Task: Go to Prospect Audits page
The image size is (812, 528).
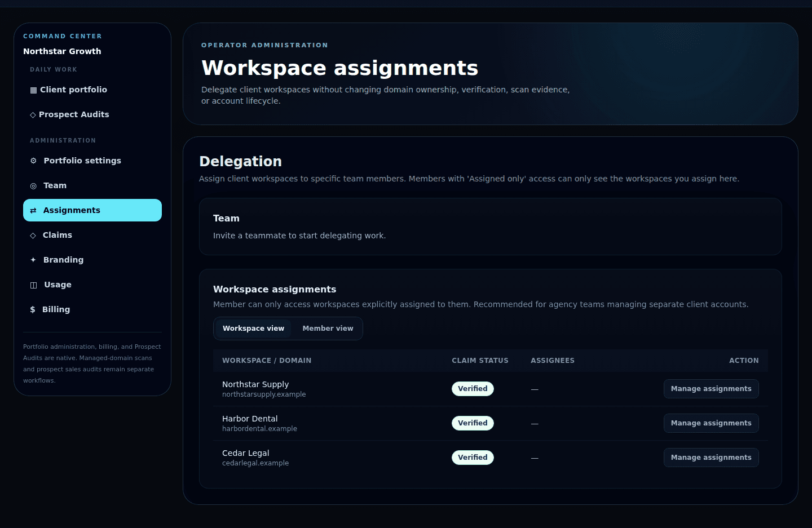Action: click(x=92, y=114)
